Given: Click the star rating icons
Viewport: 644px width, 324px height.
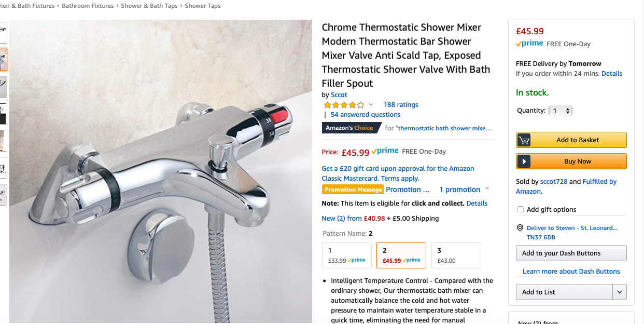Looking at the screenshot, I should pos(344,105).
